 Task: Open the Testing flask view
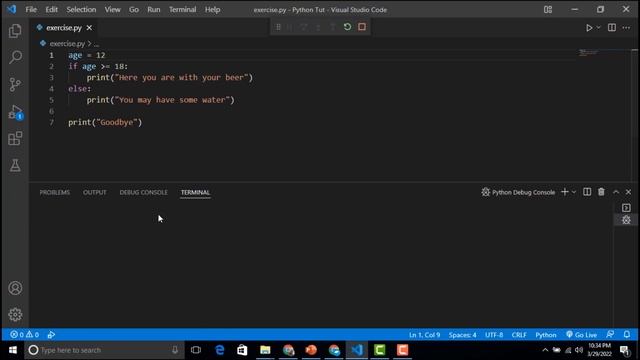click(x=15, y=165)
